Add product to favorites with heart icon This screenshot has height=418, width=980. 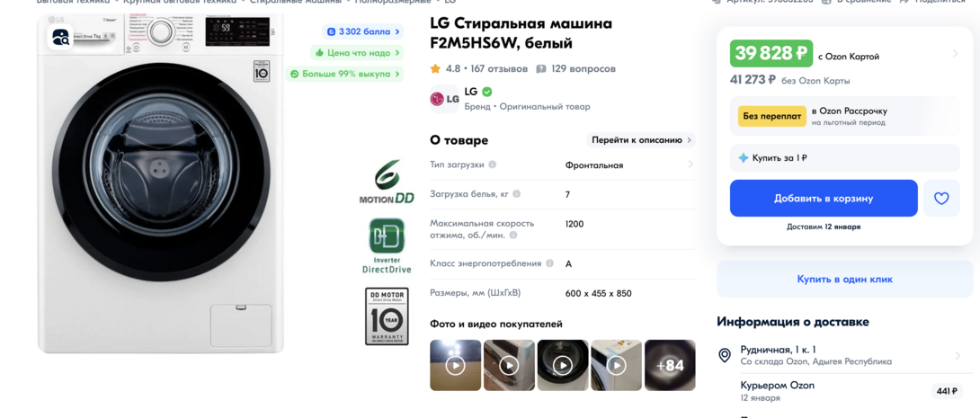tap(941, 199)
